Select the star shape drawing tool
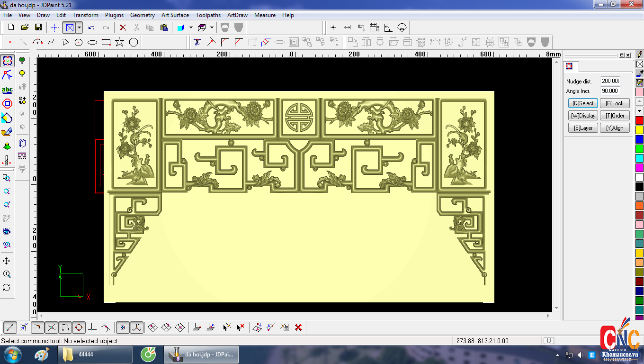This screenshot has width=644, height=364. [x=119, y=42]
